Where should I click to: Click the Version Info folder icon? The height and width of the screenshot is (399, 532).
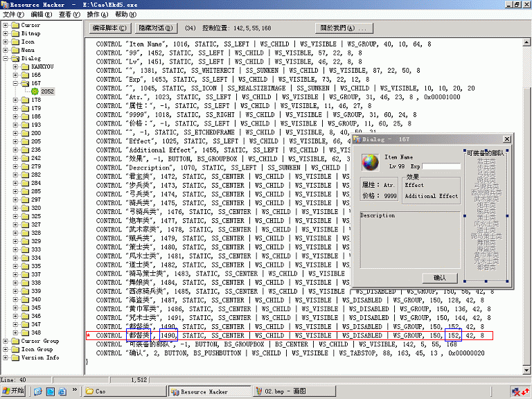15,357
